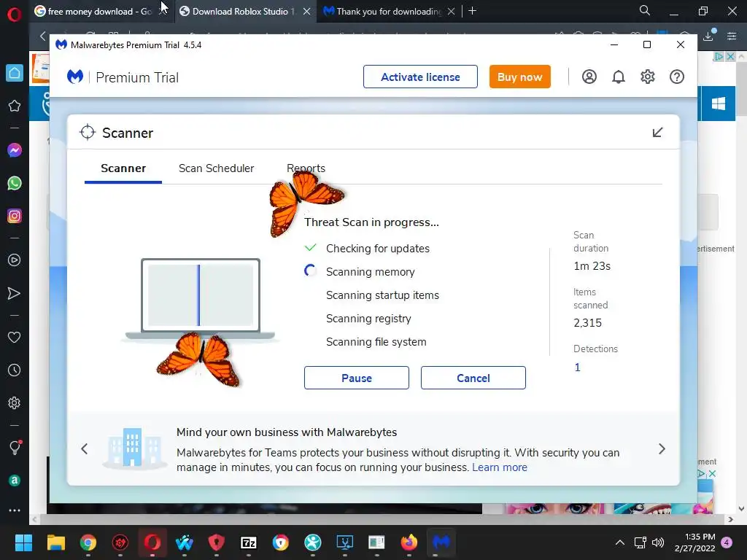Open Opera sidebar lightbulb icon

pyautogui.click(x=15, y=448)
